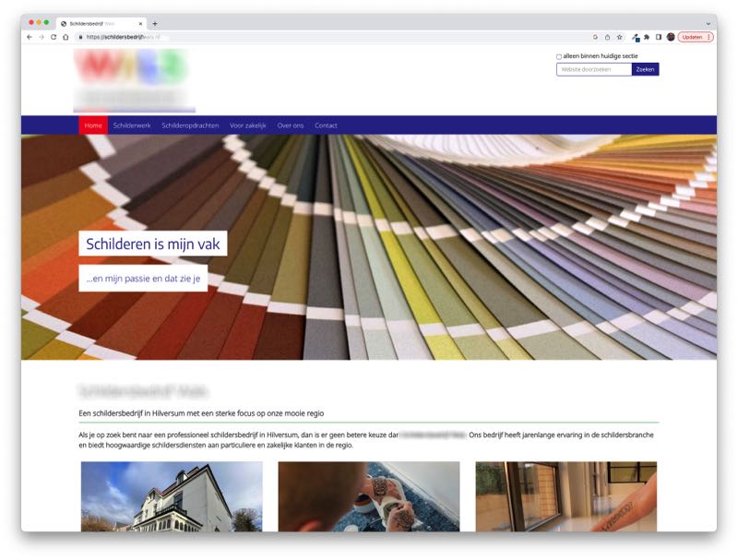Image resolution: width=738 pixels, height=560 pixels.
Task: Click the 'Website doorzoeken' search field
Action: coord(593,69)
